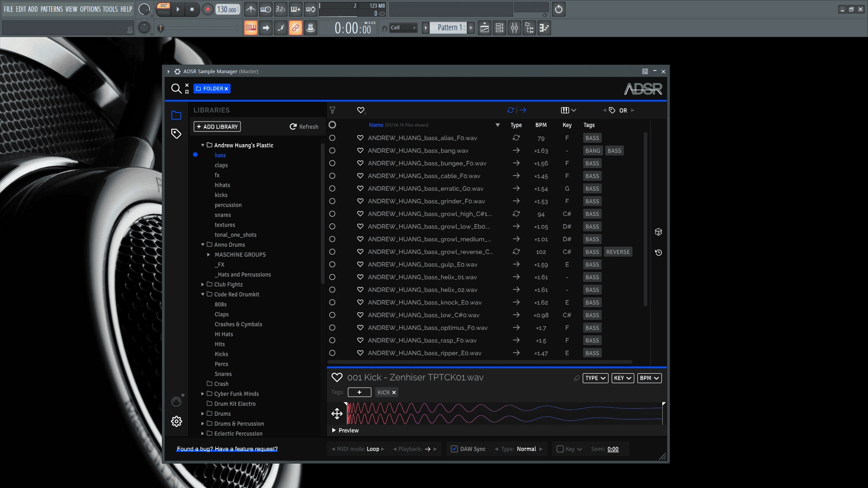Open the TYPE dropdown

pos(595,378)
